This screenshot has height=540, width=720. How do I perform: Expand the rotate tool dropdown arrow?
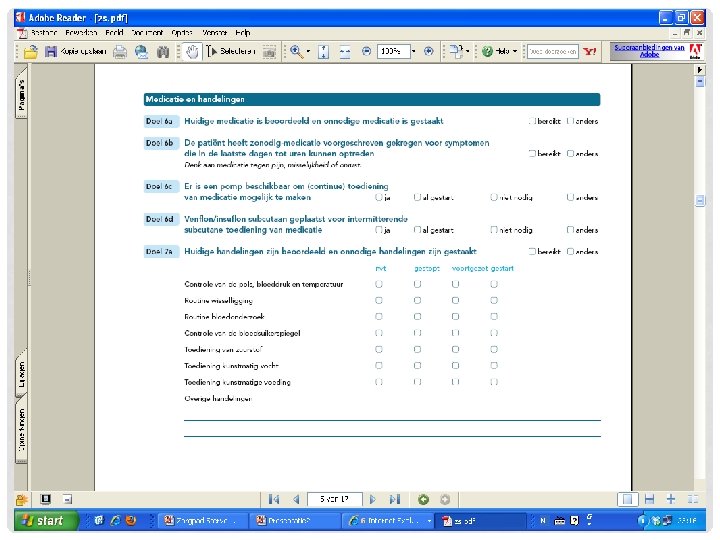click(x=467, y=51)
